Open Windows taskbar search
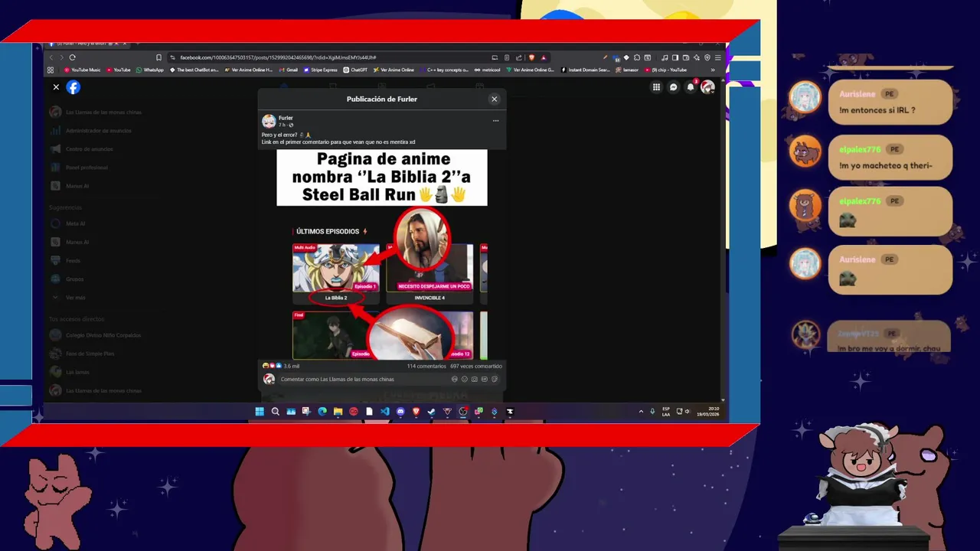The width and height of the screenshot is (980, 551). click(x=276, y=412)
